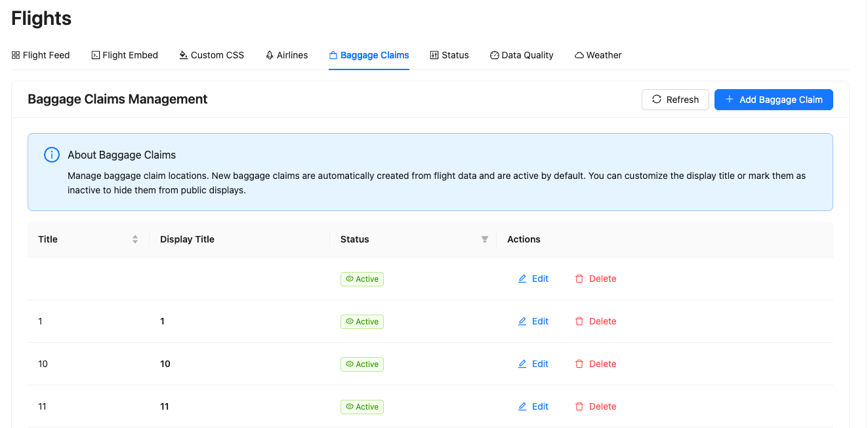The image size is (868, 428).
Task: Click the plus icon on Add Baggage Claim
Action: [729, 100]
